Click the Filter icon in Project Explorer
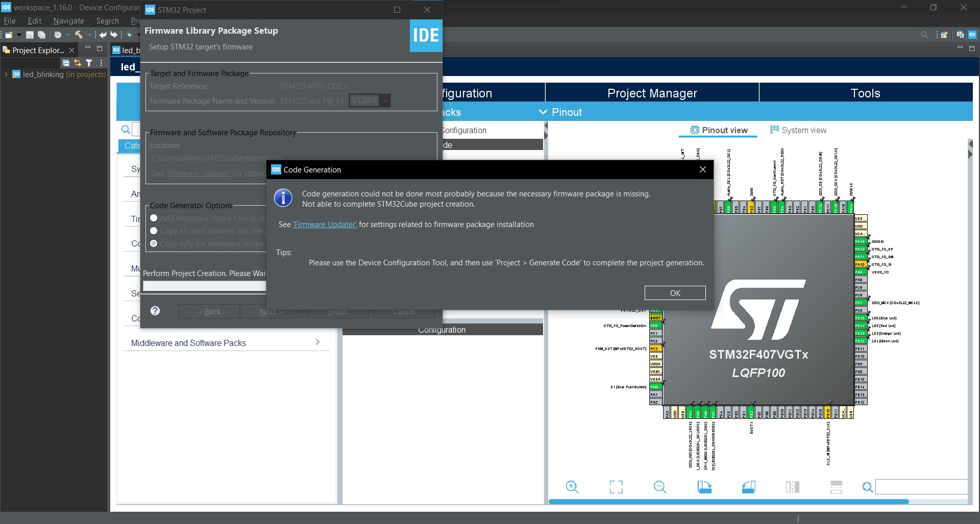This screenshot has height=524, width=980. [x=89, y=62]
